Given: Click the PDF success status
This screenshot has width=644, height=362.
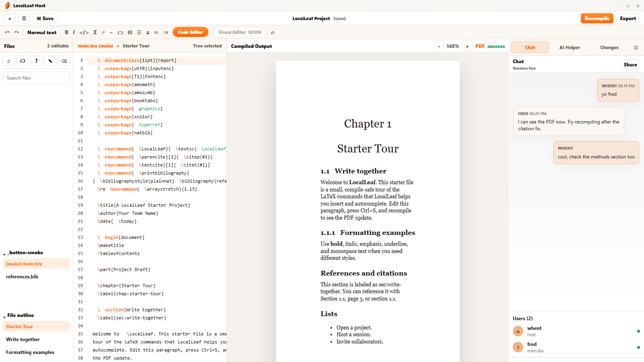Looking at the screenshot, I should 490,46.
